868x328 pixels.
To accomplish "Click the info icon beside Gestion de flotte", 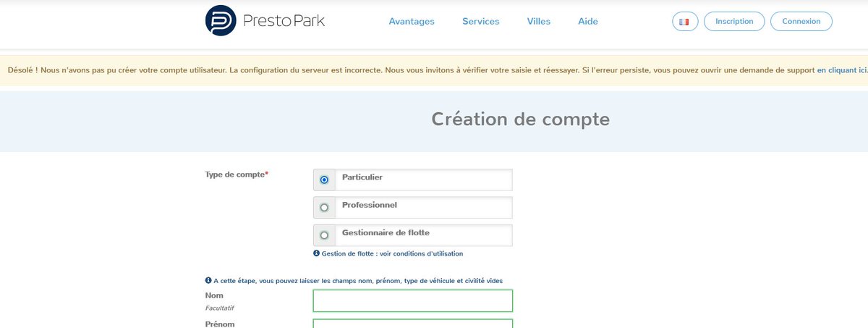I will coord(316,253).
